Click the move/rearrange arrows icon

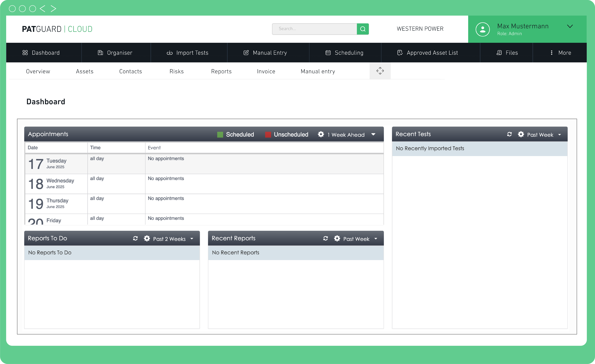(x=380, y=71)
